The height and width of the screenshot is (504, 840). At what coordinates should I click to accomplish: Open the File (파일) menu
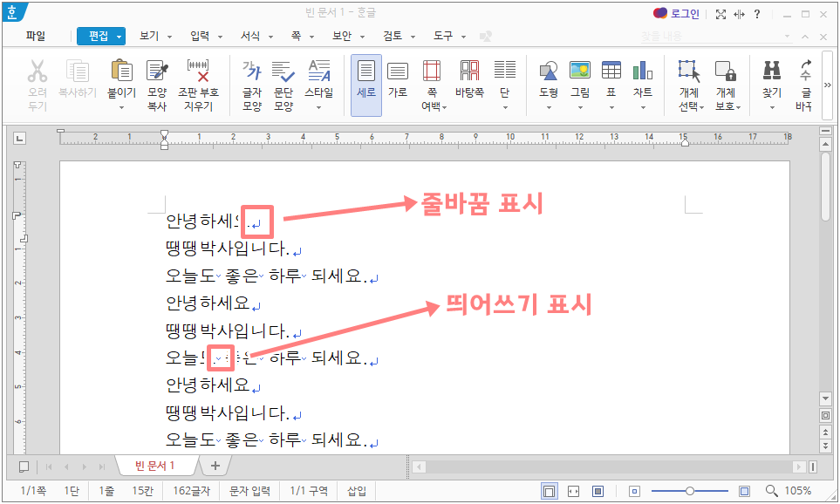coord(36,36)
